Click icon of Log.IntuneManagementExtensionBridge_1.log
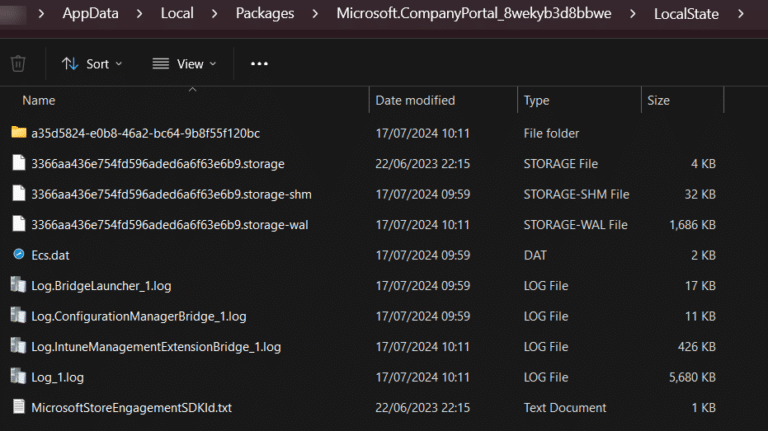Viewport: 768px width, 431px height. click(19, 345)
